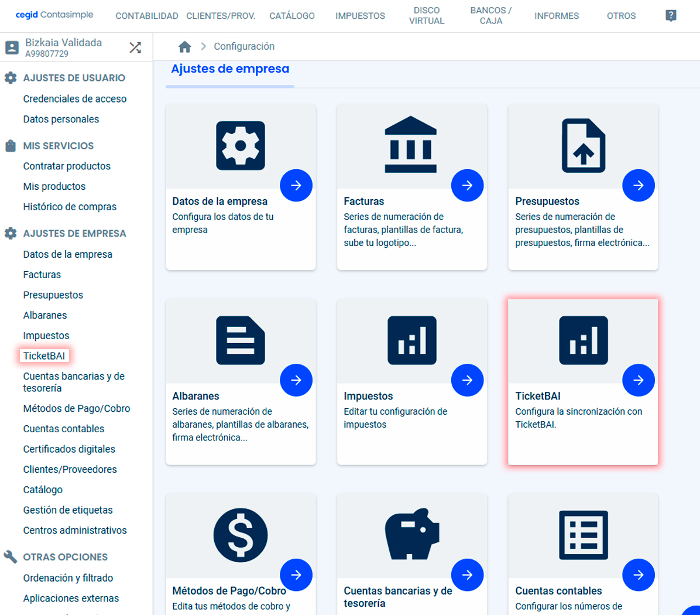Open Facturas via its blue arrow button
Image resolution: width=700 pixels, height=615 pixels.
click(x=468, y=185)
